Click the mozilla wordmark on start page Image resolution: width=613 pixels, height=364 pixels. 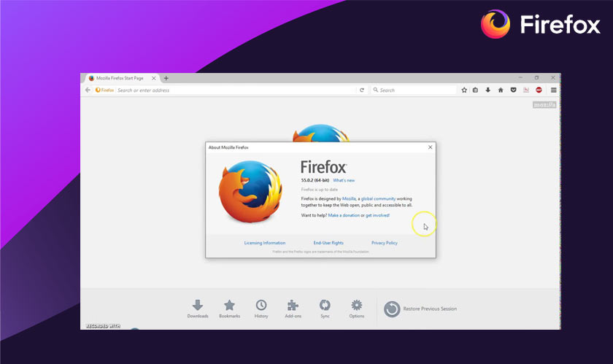pos(544,105)
